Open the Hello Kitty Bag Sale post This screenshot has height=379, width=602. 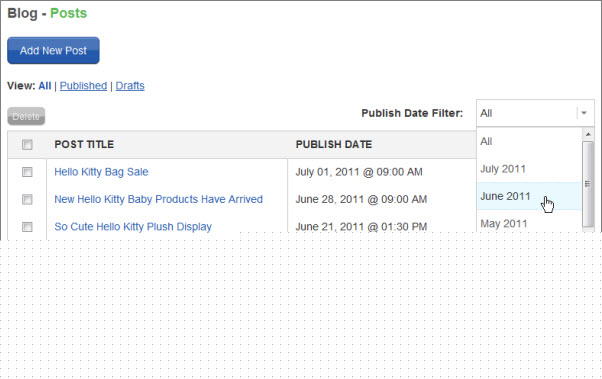101,172
